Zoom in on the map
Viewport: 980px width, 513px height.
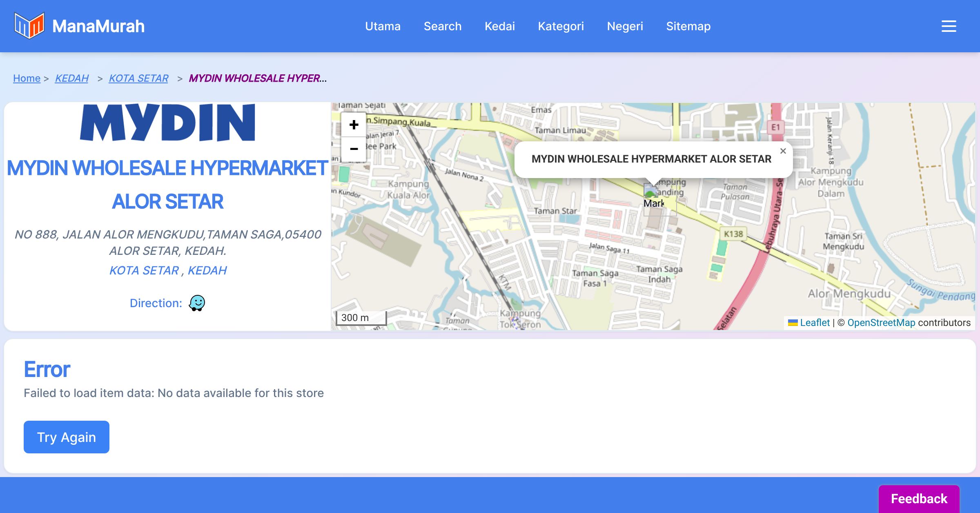coord(354,125)
